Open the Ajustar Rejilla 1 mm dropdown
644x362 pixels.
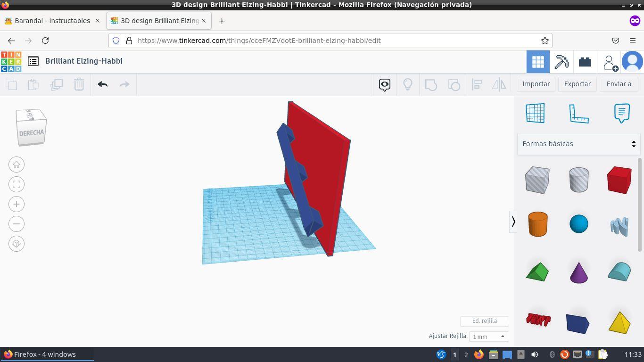pyautogui.click(x=489, y=337)
